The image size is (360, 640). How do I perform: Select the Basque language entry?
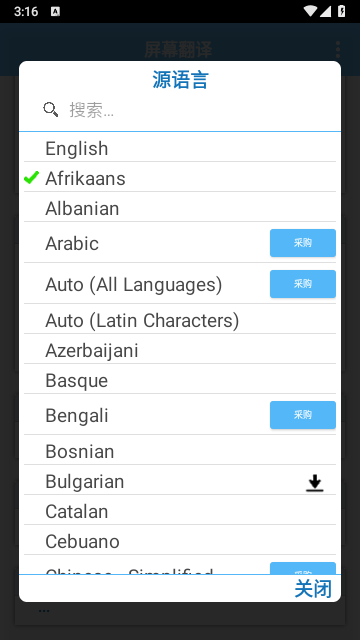tap(180, 380)
